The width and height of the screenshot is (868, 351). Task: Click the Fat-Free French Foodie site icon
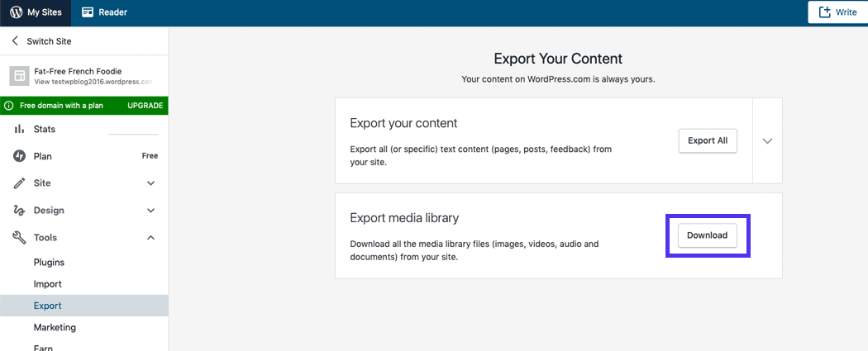(x=19, y=76)
